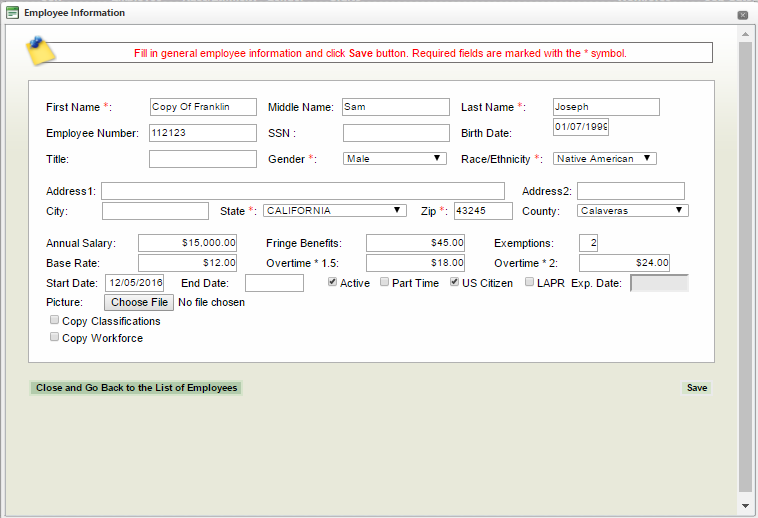Enable Copy Workforce option
The image size is (758, 518).
[55, 338]
